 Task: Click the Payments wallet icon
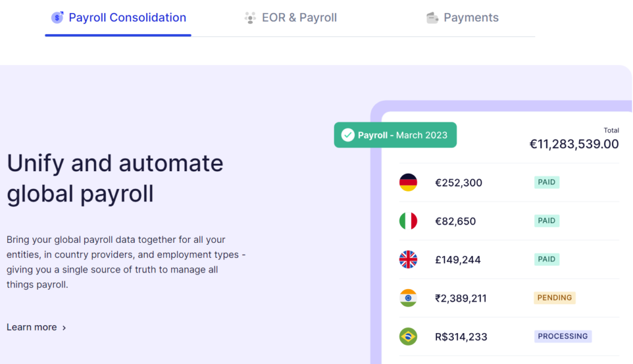(x=432, y=18)
